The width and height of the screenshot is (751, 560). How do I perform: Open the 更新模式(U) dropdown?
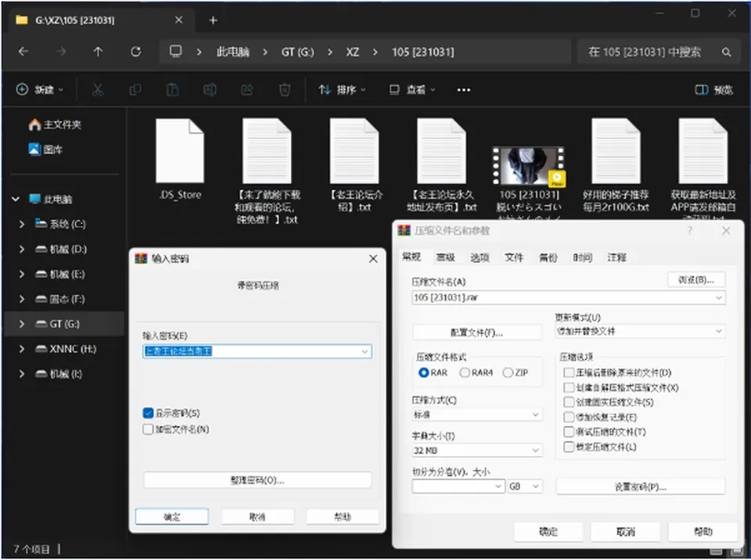coord(641,332)
